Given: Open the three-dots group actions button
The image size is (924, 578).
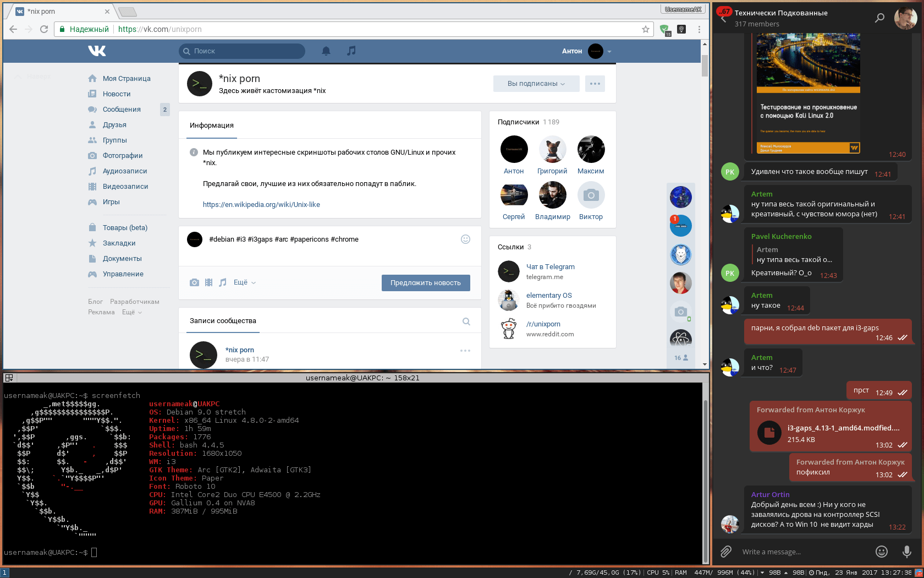Looking at the screenshot, I should coord(595,84).
